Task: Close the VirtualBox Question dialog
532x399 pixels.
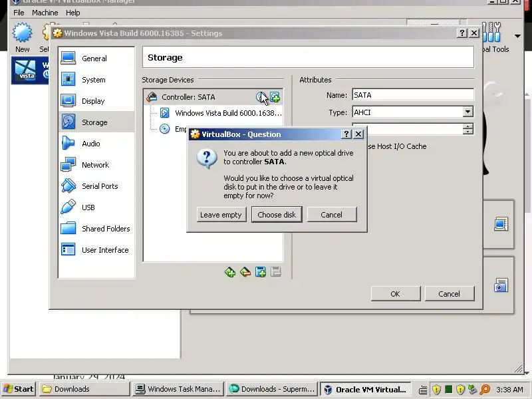Action: tap(358, 134)
